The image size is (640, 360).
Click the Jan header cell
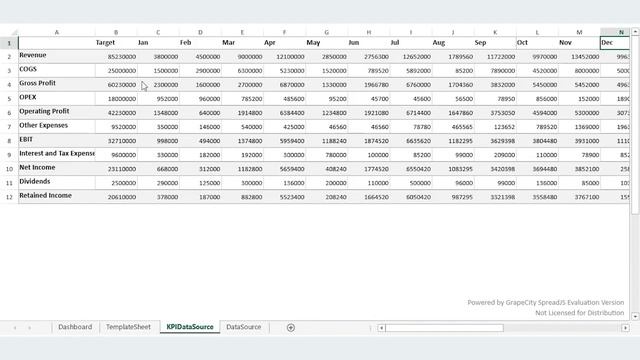point(158,42)
